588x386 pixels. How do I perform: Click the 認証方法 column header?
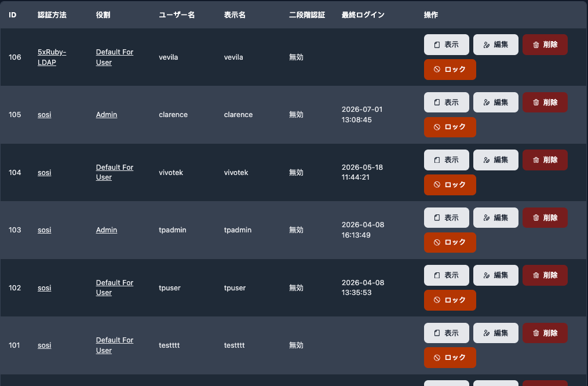pos(52,15)
